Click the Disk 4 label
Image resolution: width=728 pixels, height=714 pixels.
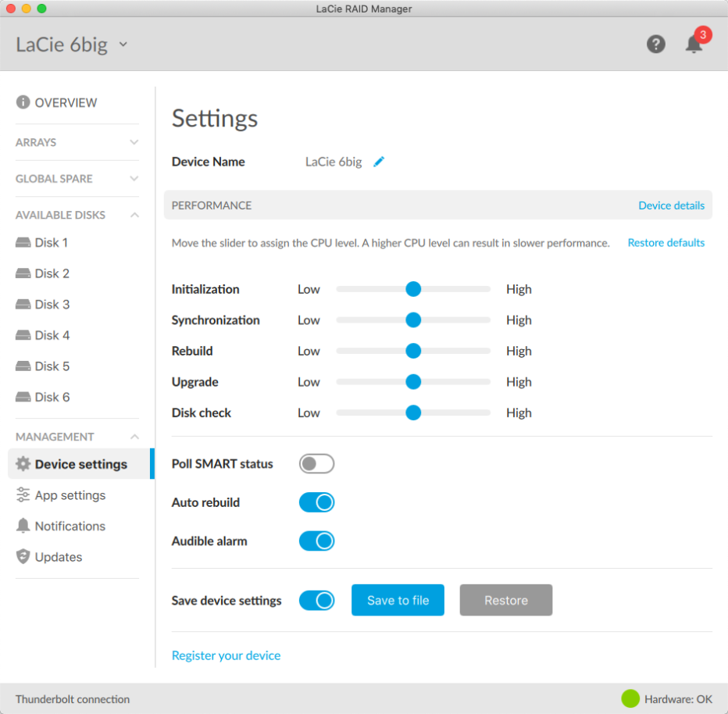point(52,335)
